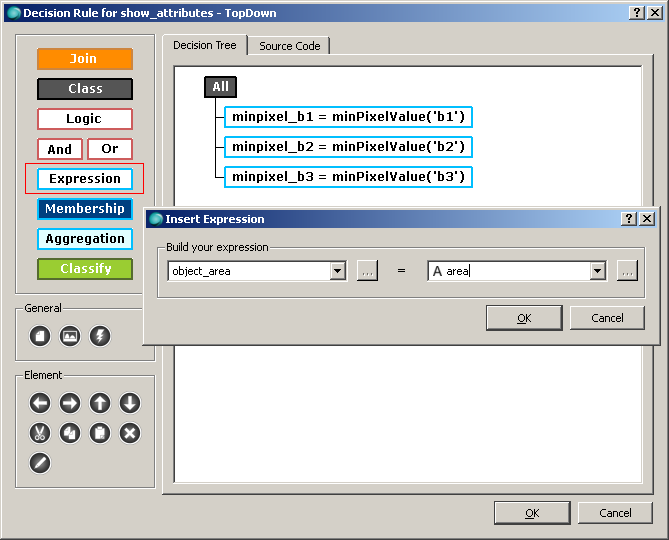Select the minpixel_b2 expression node

(x=347, y=147)
